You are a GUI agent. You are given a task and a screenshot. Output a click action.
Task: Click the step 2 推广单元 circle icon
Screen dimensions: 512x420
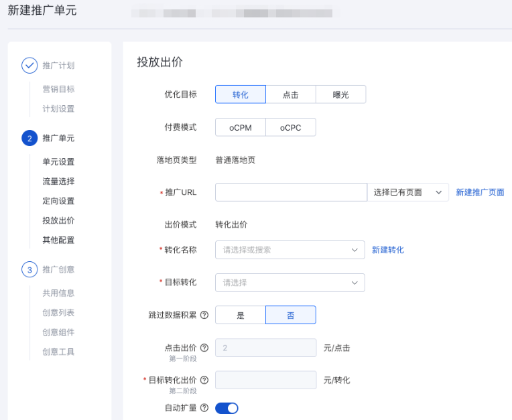(x=29, y=138)
